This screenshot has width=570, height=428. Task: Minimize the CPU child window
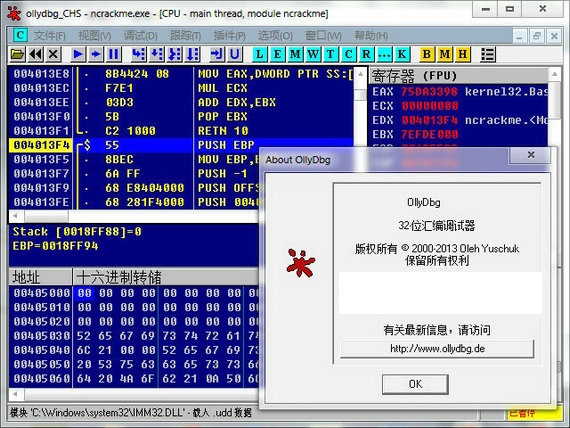(x=519, y=36)
